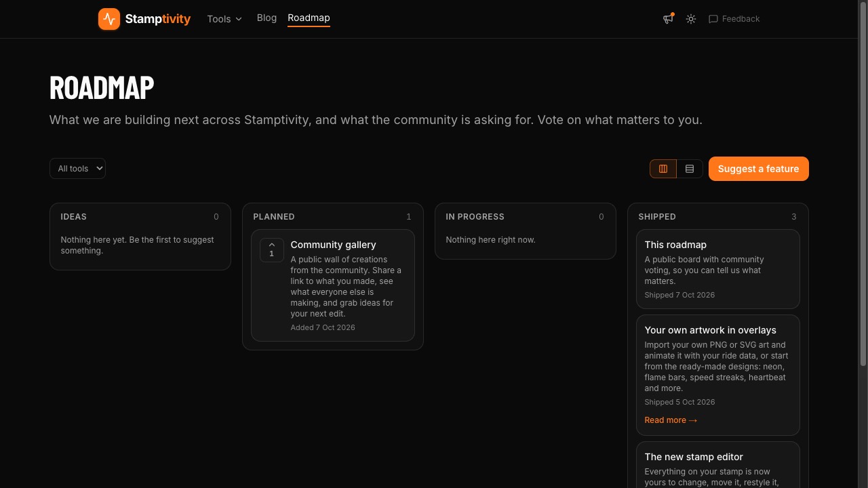Expand the Tools menu
The image size is (868, 488).
click(224, 19)
